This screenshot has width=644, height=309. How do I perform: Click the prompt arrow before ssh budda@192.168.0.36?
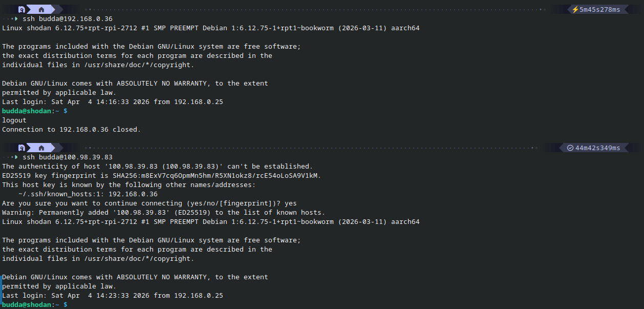pos(16,19)
